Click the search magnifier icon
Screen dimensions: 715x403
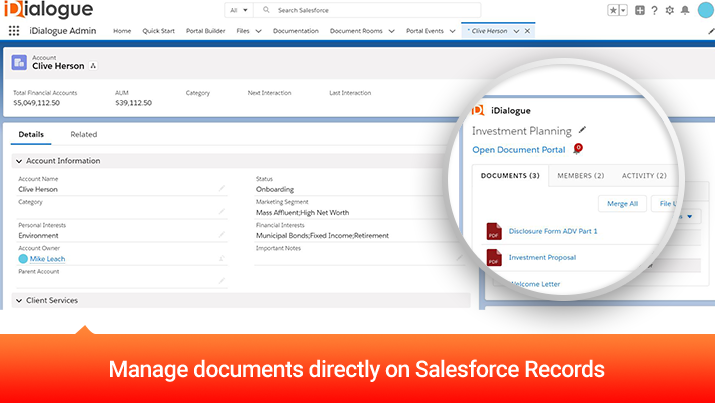click(266, 10)
